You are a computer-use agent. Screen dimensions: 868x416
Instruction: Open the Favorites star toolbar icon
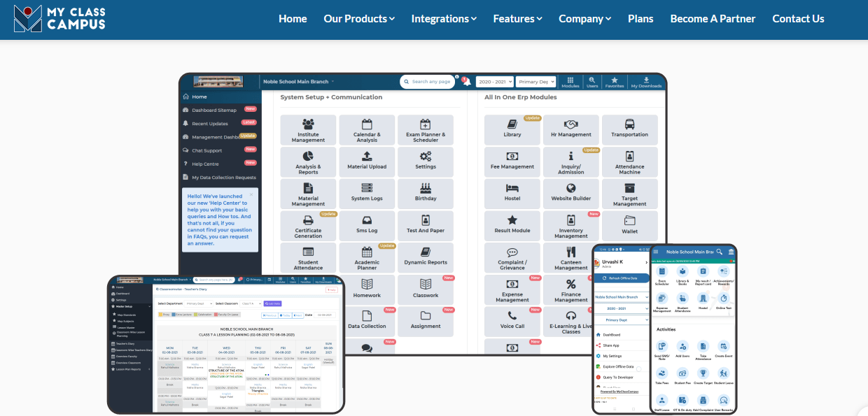point(615,82)
